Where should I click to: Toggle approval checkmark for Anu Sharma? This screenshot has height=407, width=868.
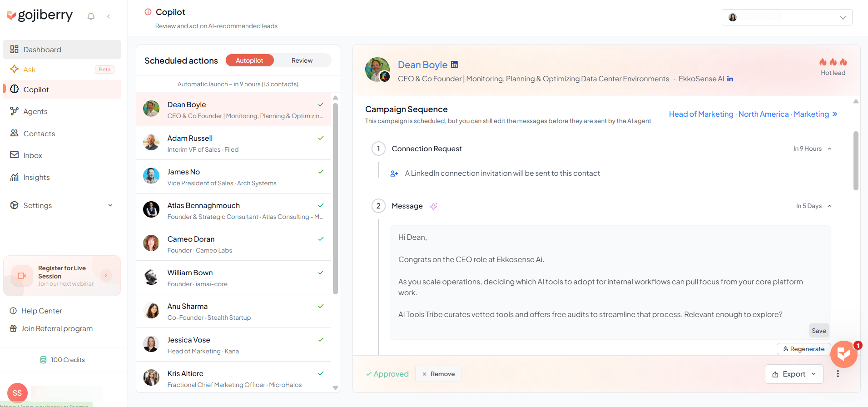[x=321, y=306]
